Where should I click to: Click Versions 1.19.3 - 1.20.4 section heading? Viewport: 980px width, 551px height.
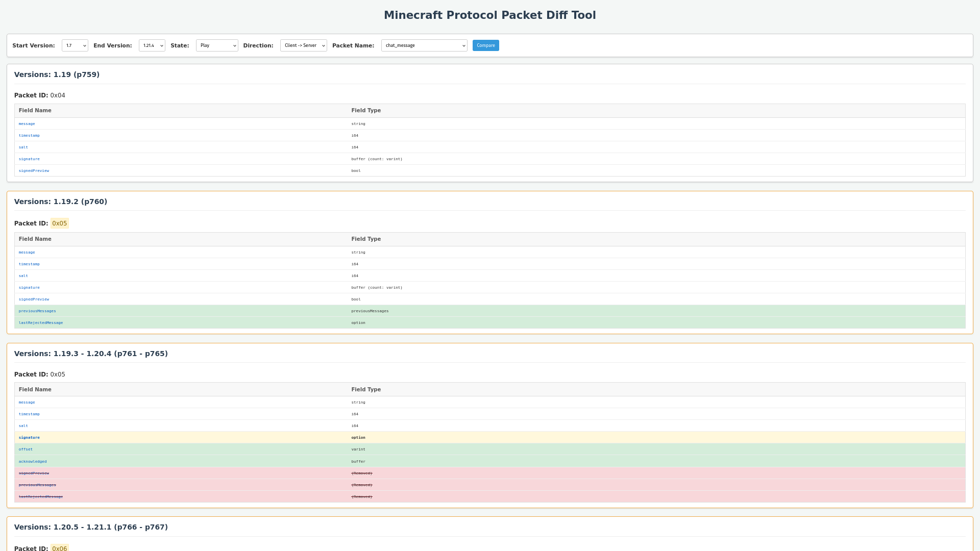(91, 354)
